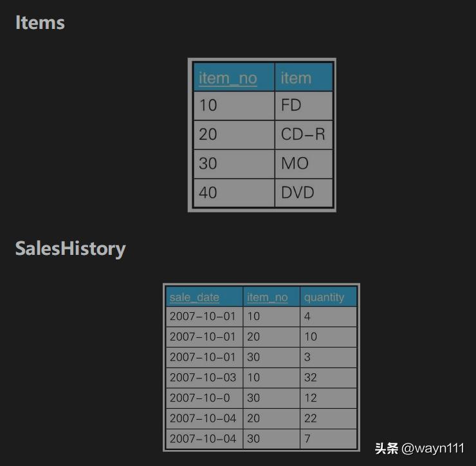The image size is (476, 466).
Task: Select the quantity cell showing 4
Action: coord(307,316)
